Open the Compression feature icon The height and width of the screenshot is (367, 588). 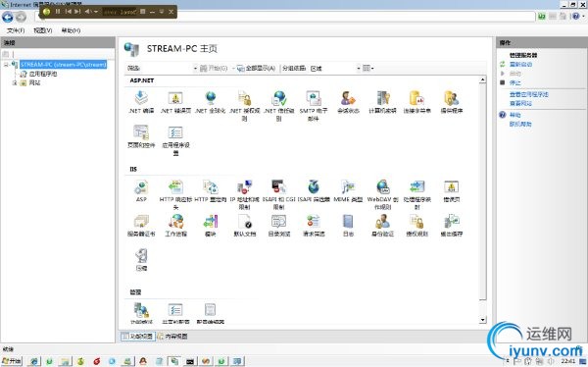(141, 256)
